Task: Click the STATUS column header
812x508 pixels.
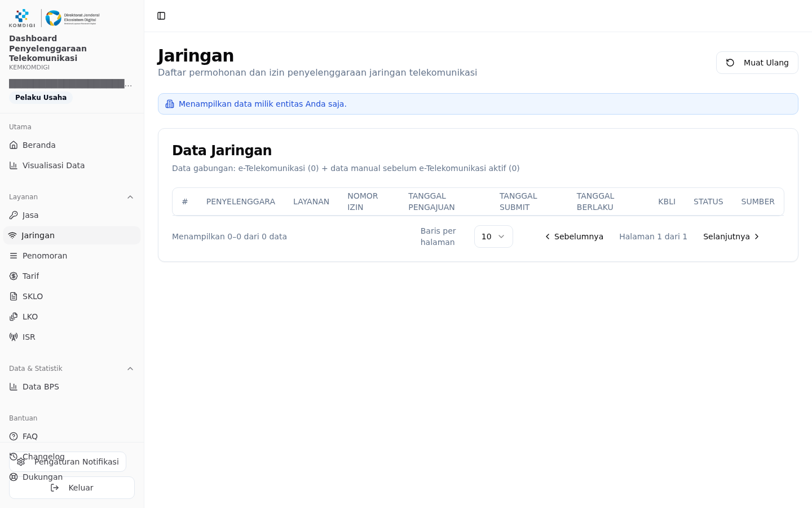Action: [708, 202]
